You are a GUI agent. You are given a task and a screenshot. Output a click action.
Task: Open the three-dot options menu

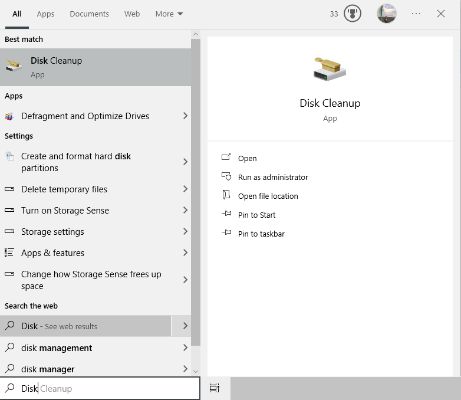coord(416,14)
